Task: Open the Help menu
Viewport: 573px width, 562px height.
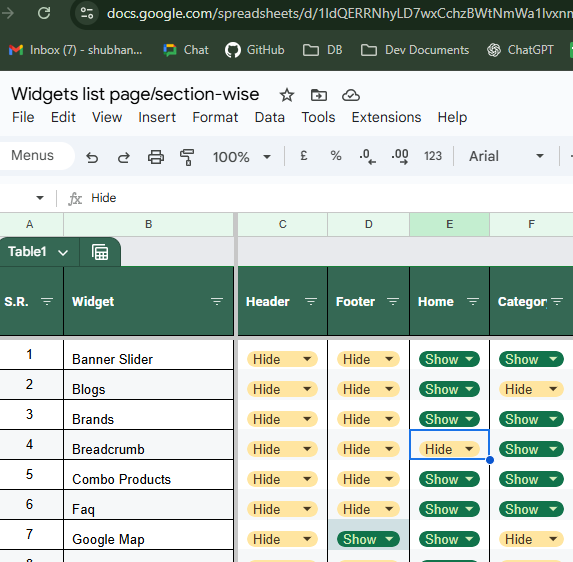Action: (452, 117)
